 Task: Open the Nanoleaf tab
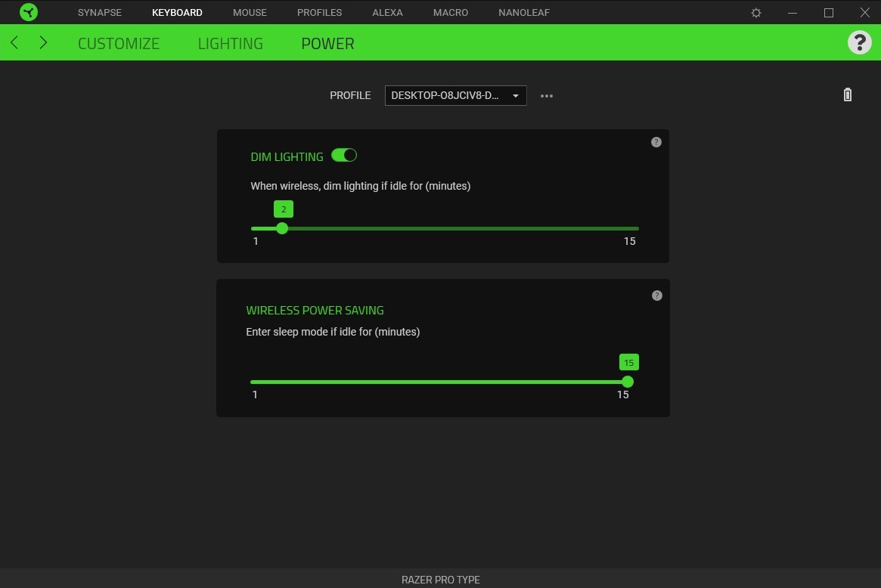(524, 12)
